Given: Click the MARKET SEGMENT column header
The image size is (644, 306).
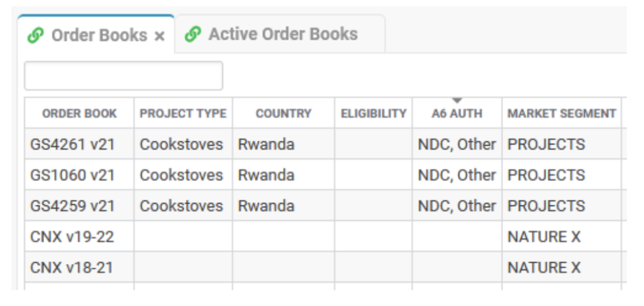Looking at the screenshot, I should point(562,113).
